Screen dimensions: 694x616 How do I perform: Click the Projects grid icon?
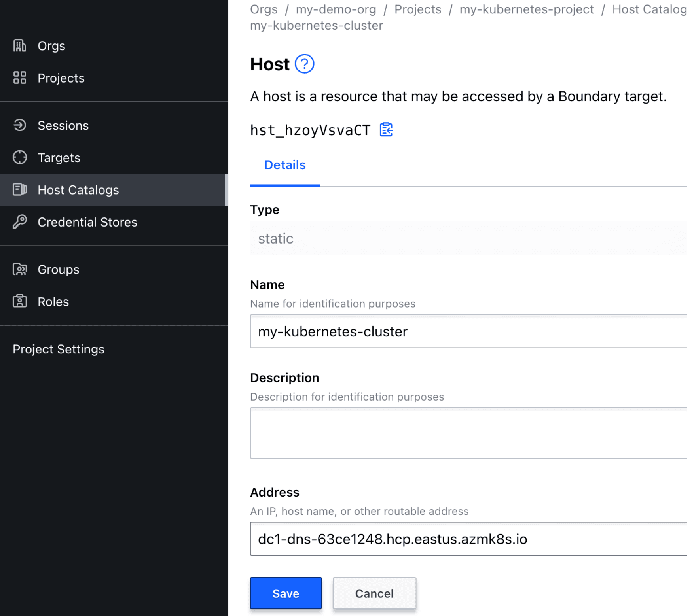pyautogui.click(x=19, y=78)
